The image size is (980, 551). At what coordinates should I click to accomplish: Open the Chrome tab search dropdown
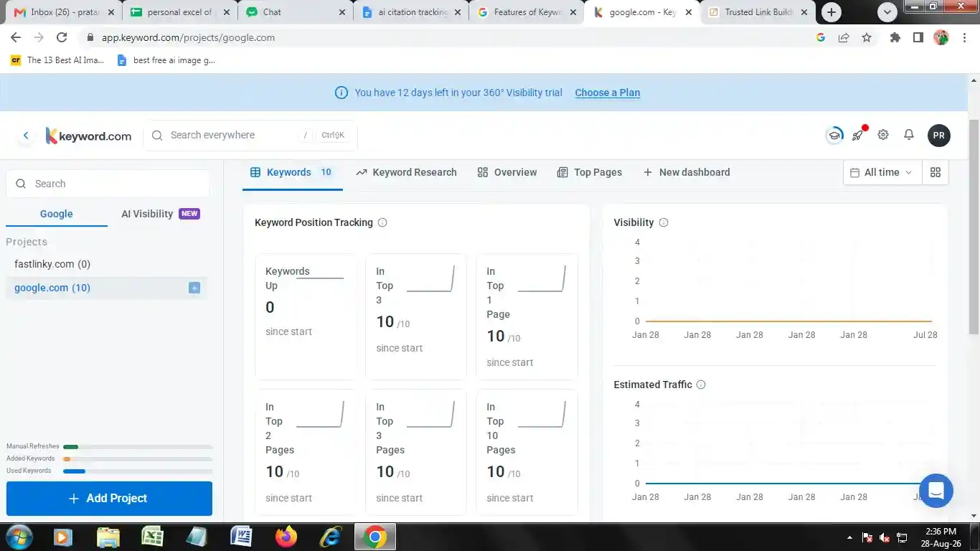pyautogui.click(x=887, y=12)
